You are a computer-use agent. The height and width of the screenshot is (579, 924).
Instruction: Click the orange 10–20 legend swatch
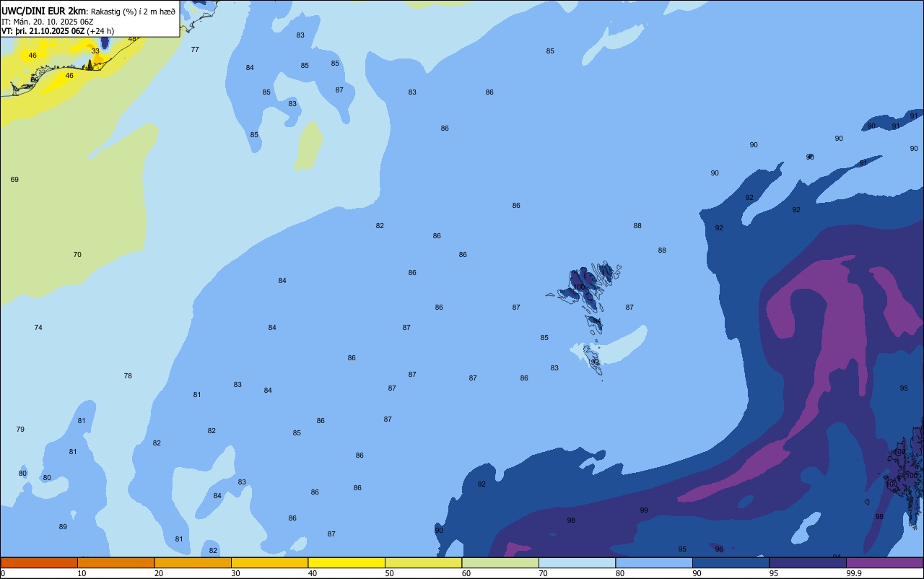coord(115,562)
